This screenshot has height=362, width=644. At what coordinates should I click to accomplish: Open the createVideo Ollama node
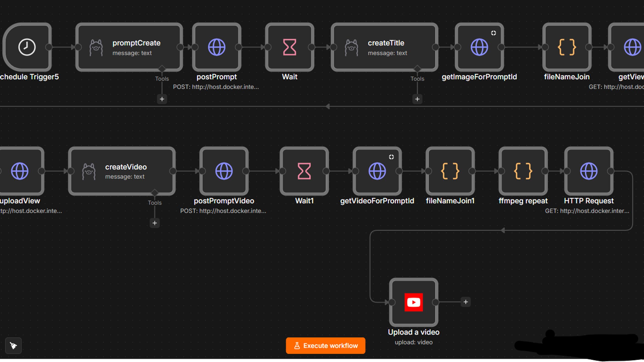(122, 171)
